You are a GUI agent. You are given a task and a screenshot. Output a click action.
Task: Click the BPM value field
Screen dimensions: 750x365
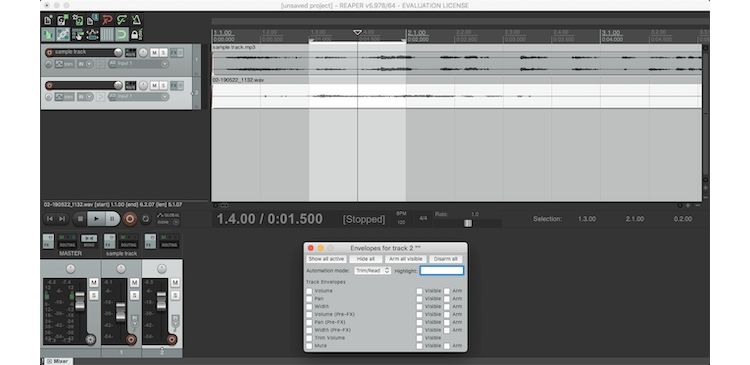(401, 223)
